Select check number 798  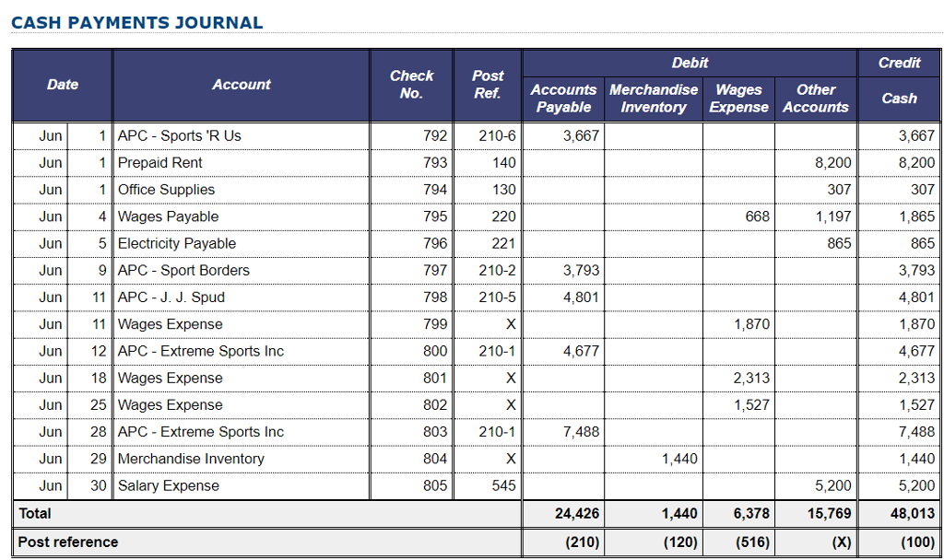click(x=435, y=297)
